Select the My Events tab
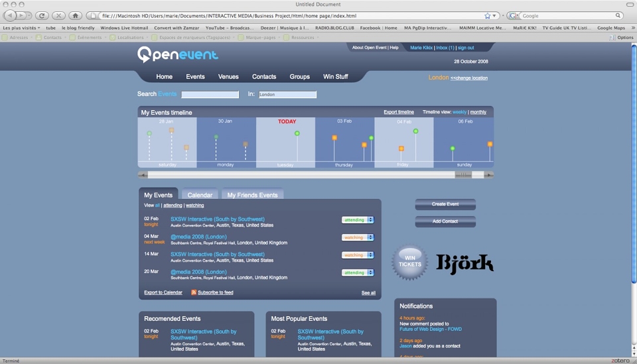 pyautogui.click(x=158, y=194)
